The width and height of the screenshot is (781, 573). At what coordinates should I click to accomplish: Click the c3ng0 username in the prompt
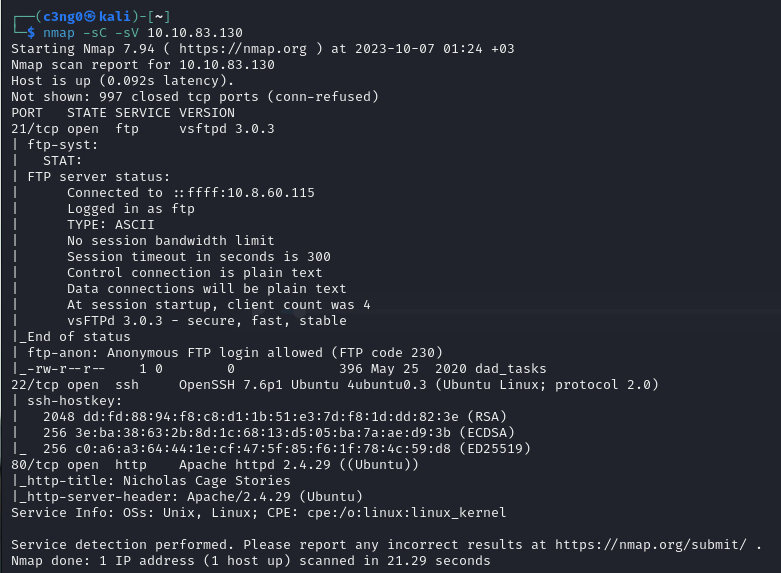tap(57, 16)
